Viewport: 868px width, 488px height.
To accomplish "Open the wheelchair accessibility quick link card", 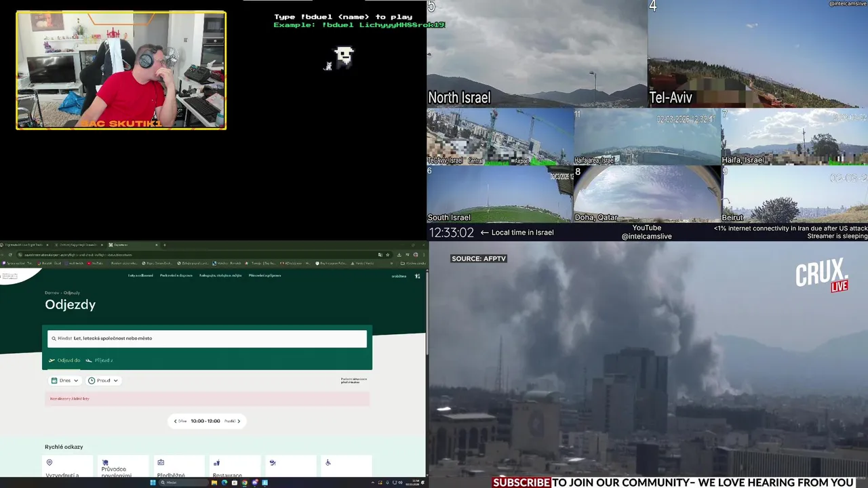I will point(346,466).
